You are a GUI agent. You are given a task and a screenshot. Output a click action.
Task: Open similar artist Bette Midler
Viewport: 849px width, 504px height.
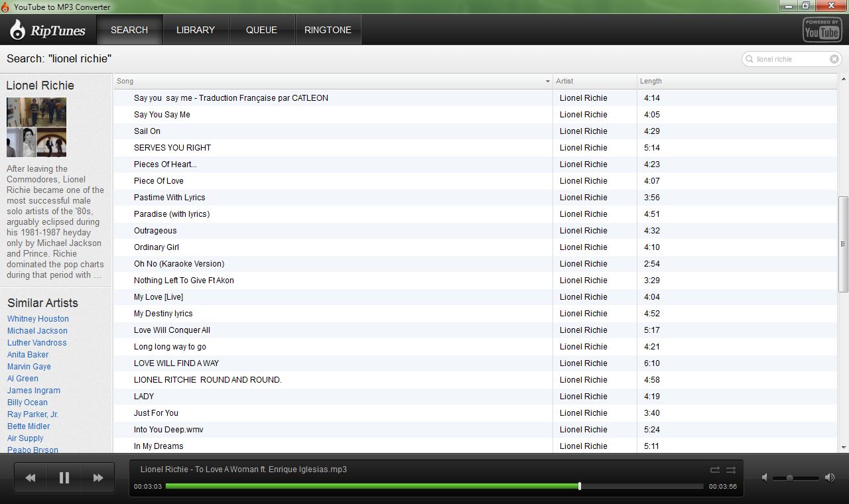[29, 426]
